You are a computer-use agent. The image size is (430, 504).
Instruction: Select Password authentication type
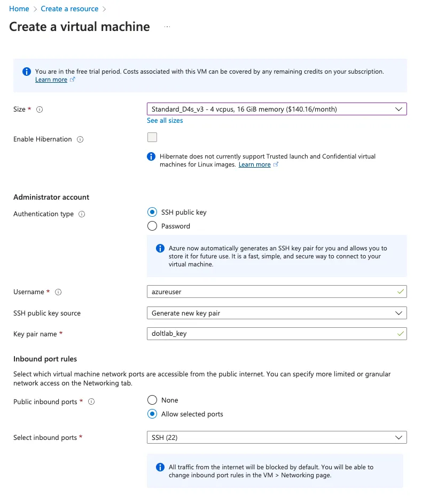click(x=152, y=226)
